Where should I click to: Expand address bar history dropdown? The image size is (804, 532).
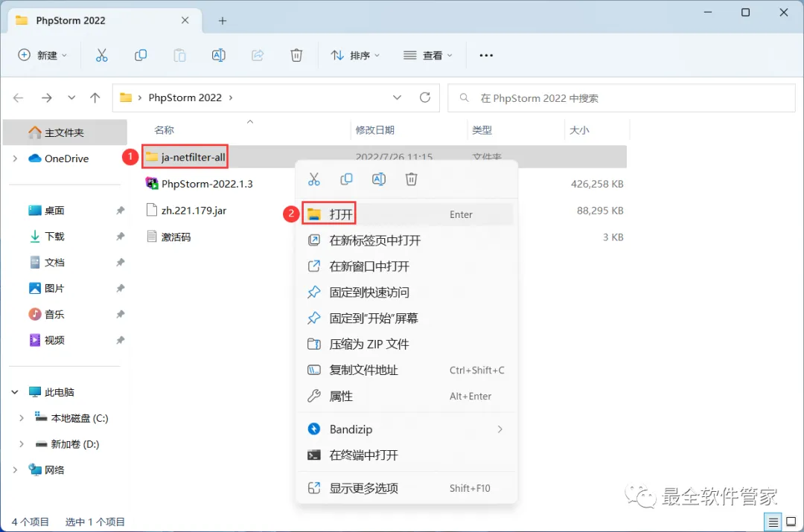(x=397, y=97)
